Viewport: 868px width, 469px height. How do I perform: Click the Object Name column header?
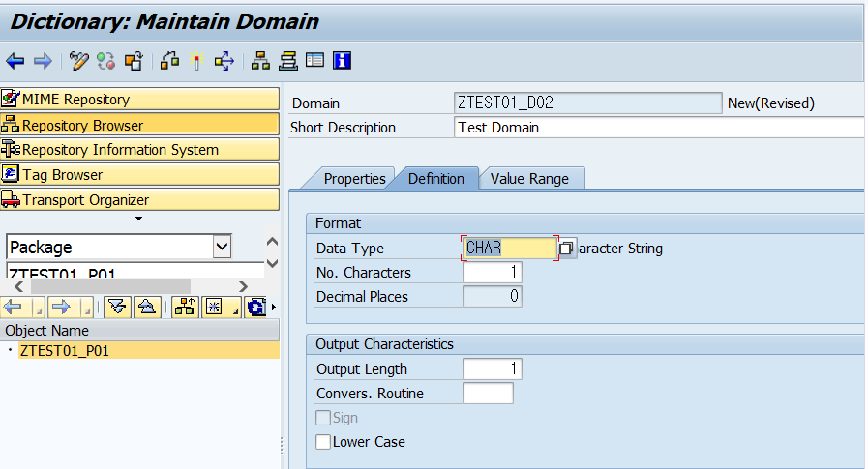click(139, 330)
